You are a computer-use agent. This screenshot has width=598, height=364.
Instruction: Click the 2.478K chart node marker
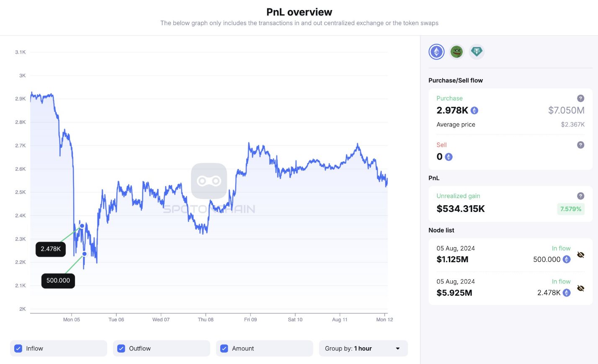[x=82, y=226]
